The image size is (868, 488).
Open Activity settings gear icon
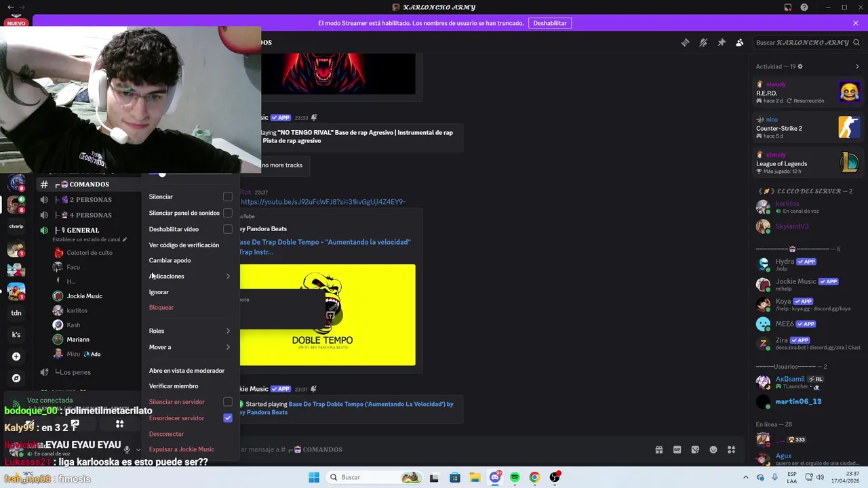coord(800,66)
